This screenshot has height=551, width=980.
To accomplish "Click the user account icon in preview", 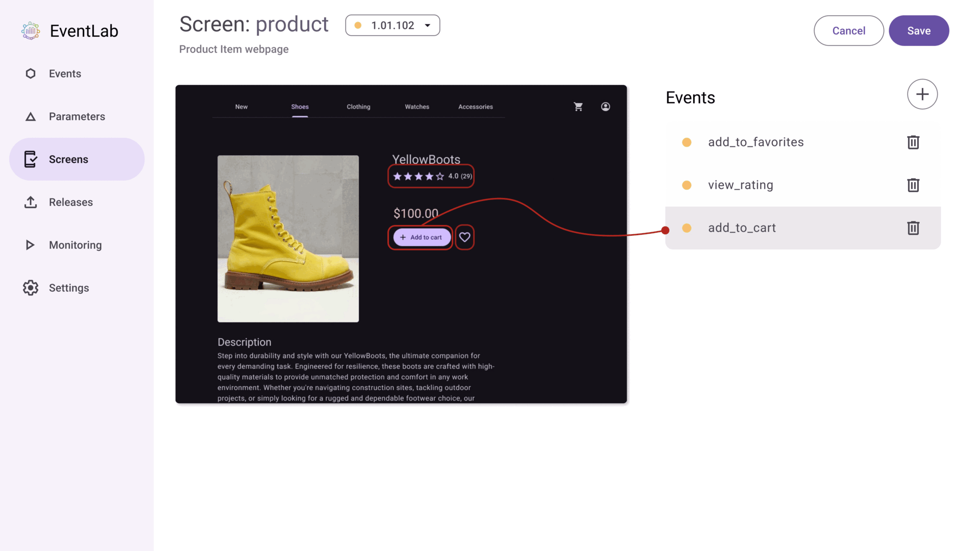I will pyautogui.click(x=605, y=107).
